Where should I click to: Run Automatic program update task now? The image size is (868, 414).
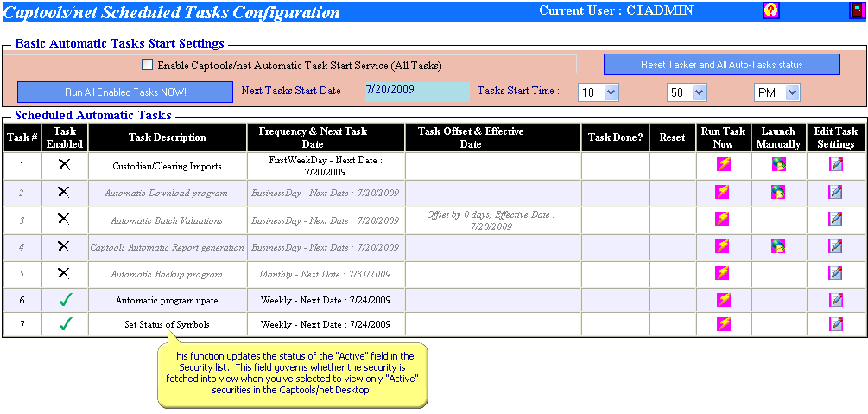[x=723, y=300]
